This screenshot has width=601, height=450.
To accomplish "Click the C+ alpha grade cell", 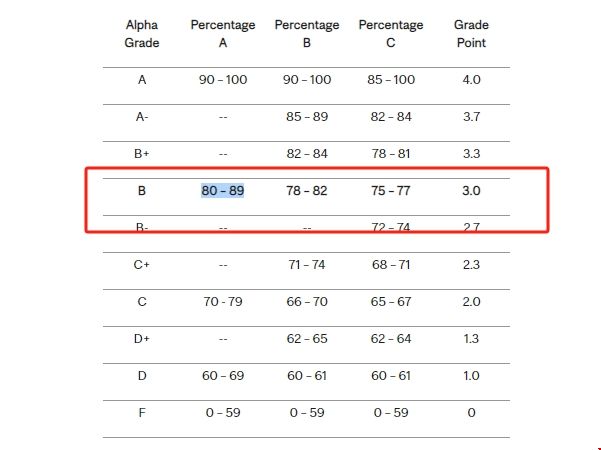I will pos(142,265).
